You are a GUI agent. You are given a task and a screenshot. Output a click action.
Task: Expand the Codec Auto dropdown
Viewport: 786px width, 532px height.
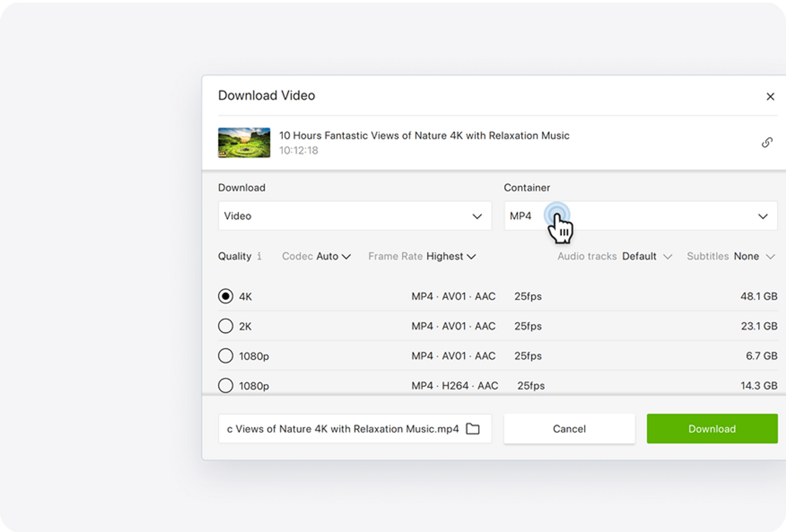(316, 256)
